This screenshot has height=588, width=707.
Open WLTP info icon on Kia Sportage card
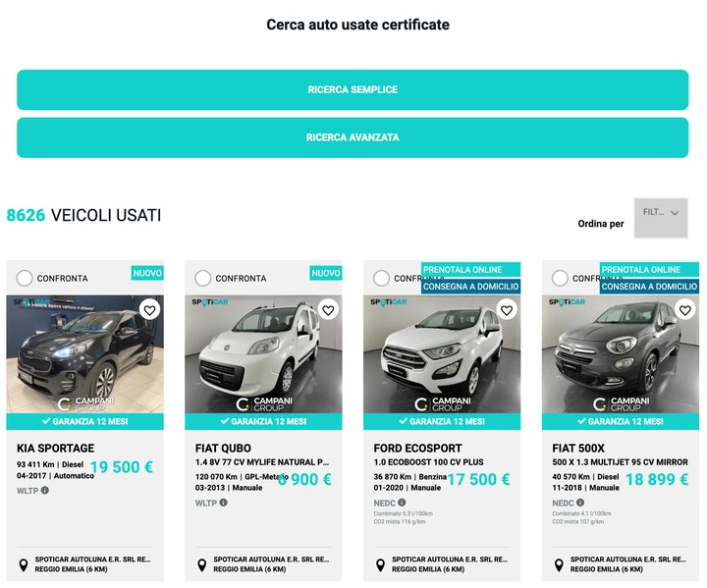pos(44,490)
